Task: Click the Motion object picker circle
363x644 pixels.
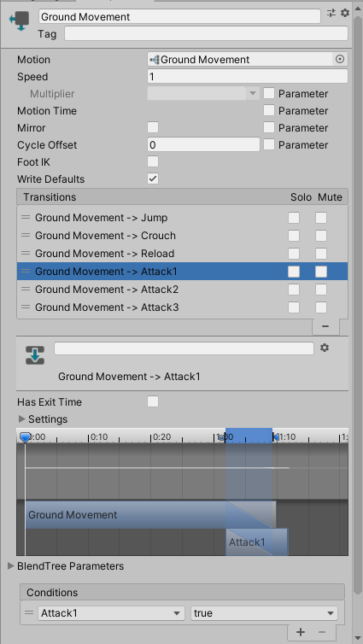Action: 340,60
